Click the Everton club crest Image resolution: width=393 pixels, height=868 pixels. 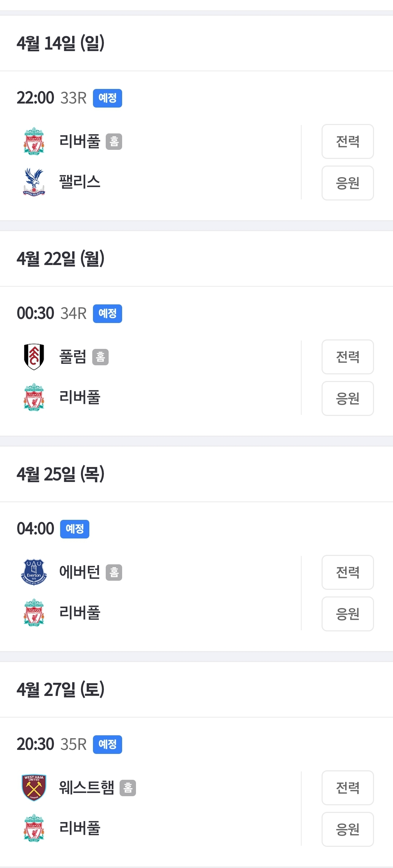(x=34, y=572)
